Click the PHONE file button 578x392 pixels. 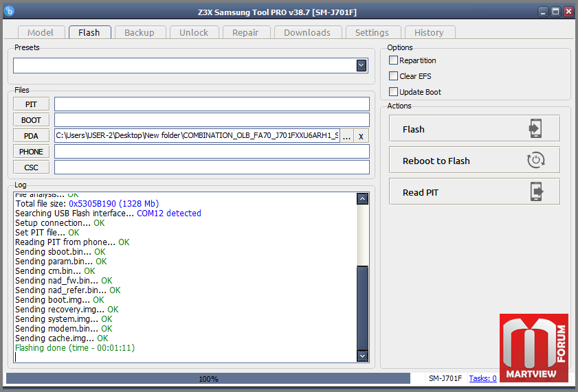coord(32,152)
